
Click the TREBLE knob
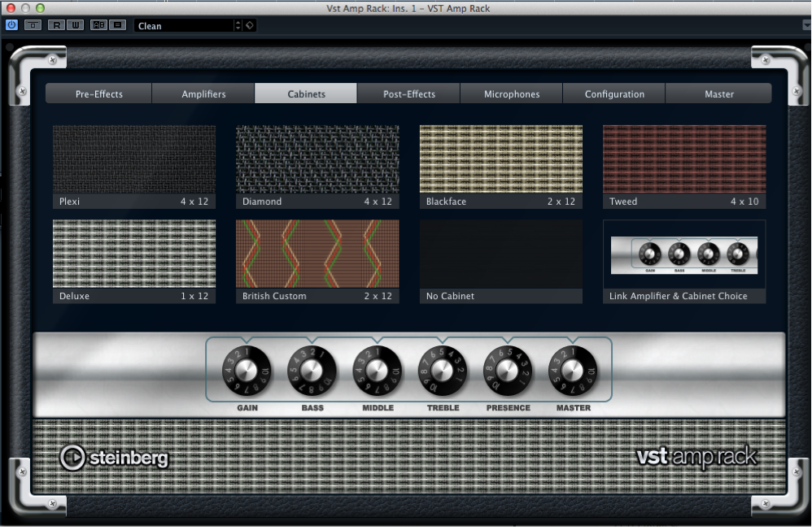pyautogui.click(x=443, y=371)
